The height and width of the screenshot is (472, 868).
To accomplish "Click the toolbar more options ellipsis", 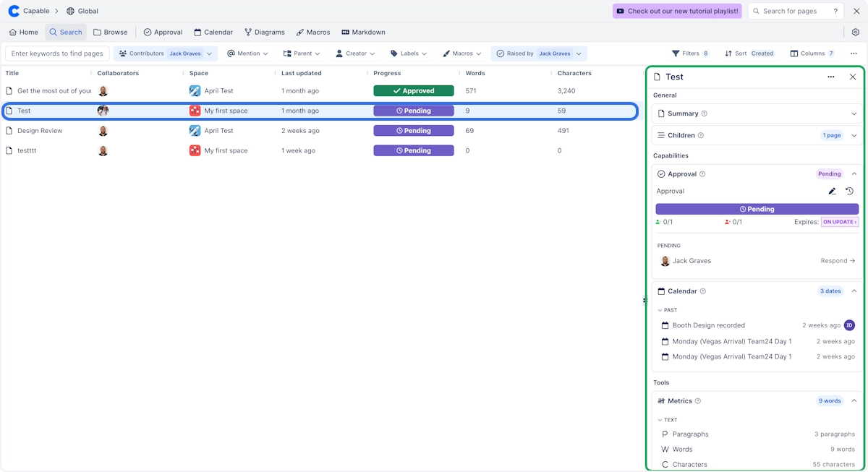I will click(854, 53).
